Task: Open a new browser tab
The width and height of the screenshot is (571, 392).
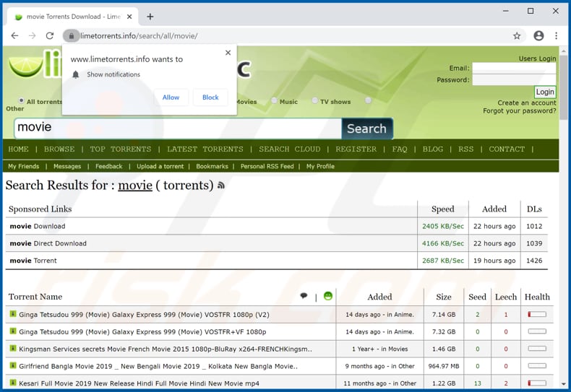Action: tap(150, 17)
